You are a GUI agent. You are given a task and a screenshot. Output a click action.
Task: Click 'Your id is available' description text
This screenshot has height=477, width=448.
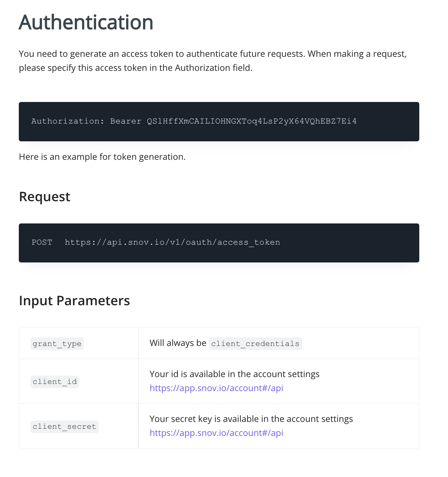coord(234,374)
